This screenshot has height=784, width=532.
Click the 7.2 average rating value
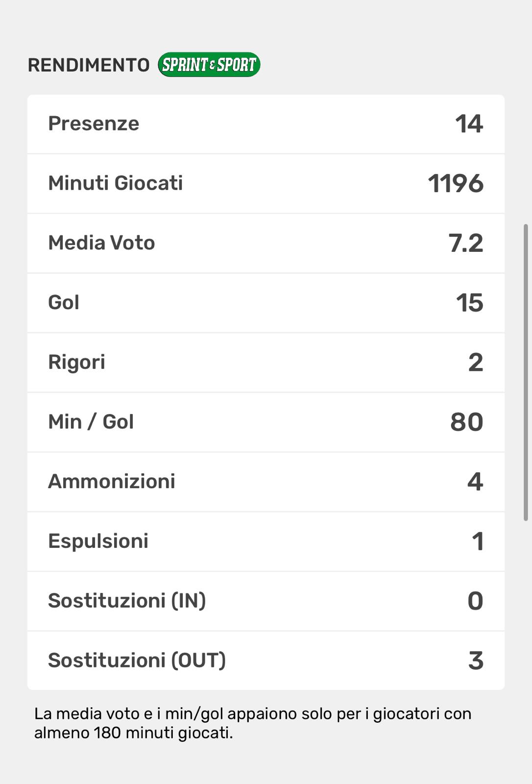click(465, 243)
